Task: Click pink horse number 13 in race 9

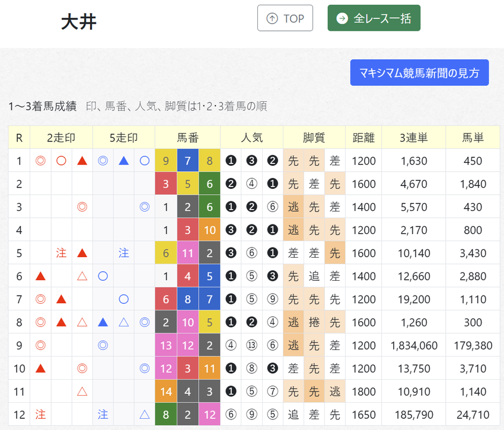Action: (x=166, y=345)
